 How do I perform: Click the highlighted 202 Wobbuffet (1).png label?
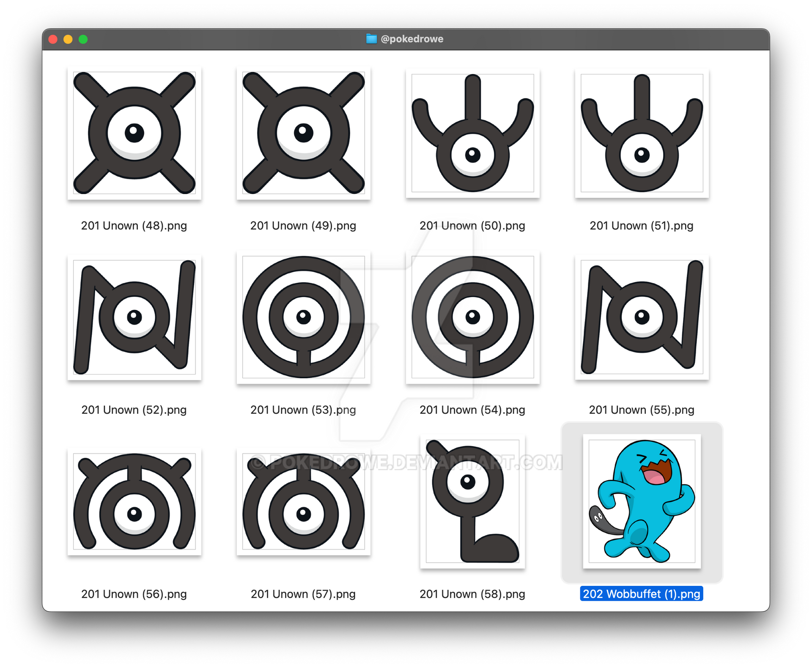coord(642,594)
